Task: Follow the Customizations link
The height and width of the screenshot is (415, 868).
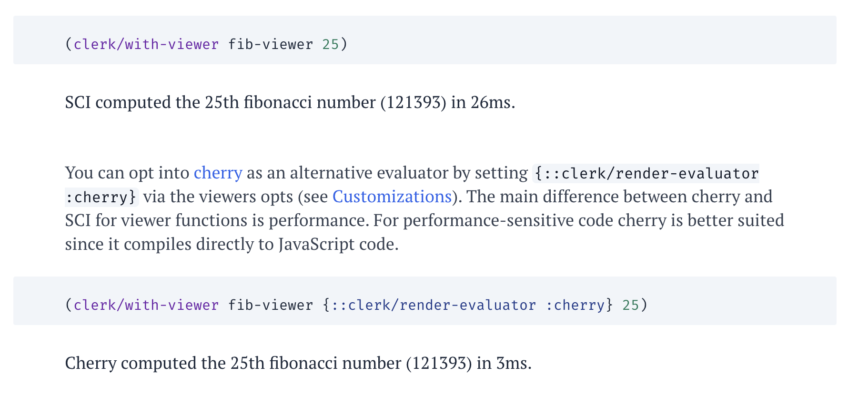Action: click(392, 197)
